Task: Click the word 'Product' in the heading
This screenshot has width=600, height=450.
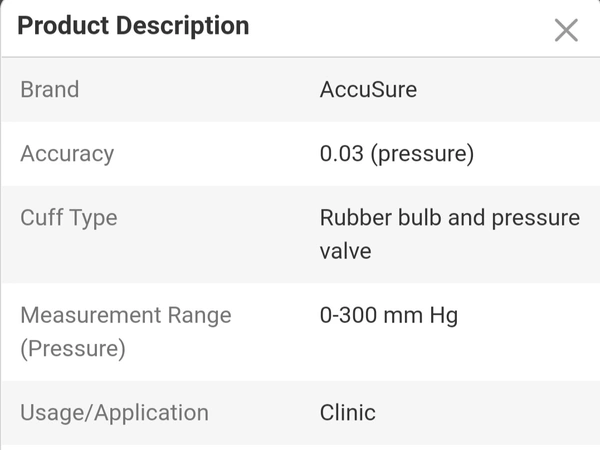Action: (62, 26)
